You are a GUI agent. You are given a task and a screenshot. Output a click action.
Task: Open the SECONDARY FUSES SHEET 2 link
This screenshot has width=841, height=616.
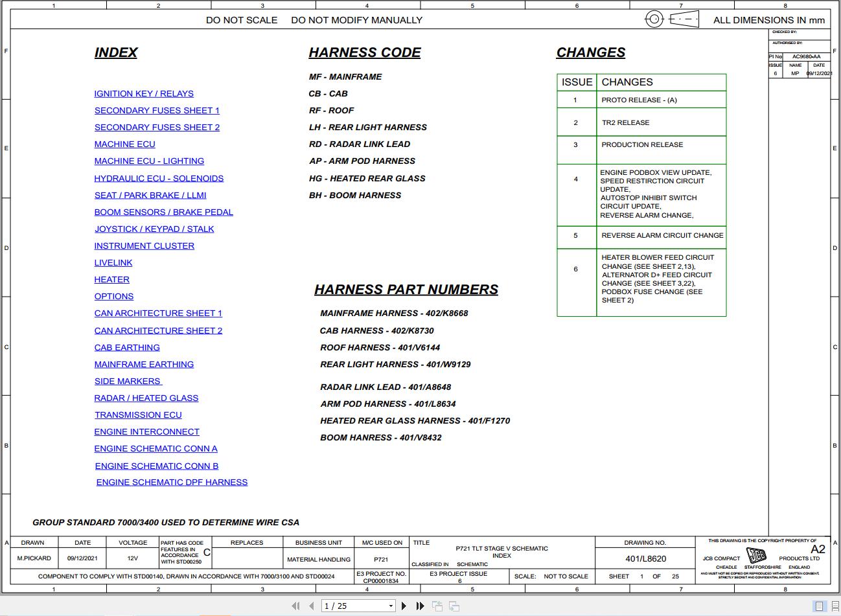click(157, 127)
